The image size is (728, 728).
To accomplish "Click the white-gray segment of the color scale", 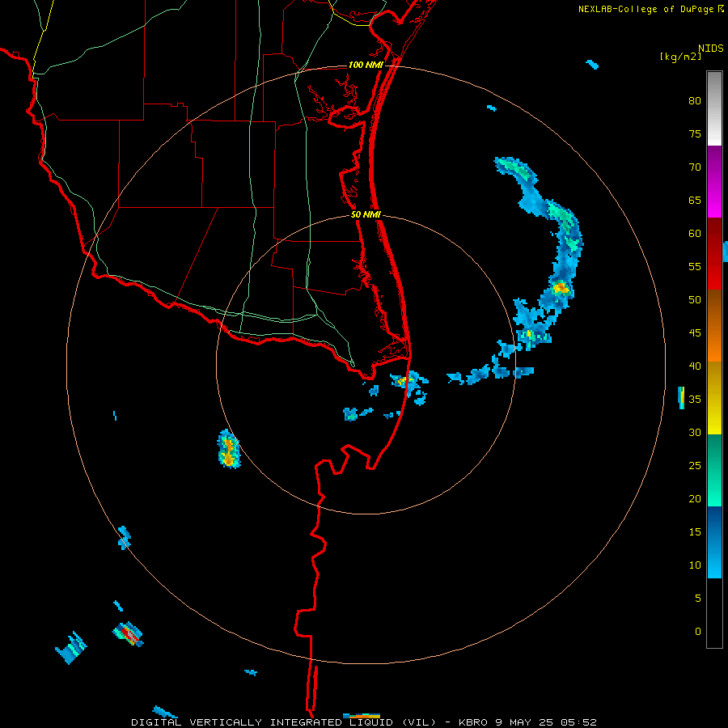I will 714,108.
